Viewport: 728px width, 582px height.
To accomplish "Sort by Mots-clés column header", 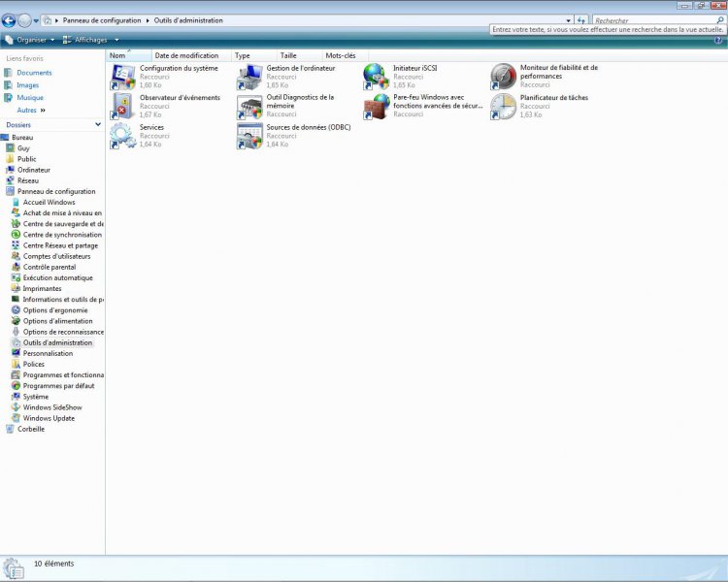I will click(x=345, y=55).
